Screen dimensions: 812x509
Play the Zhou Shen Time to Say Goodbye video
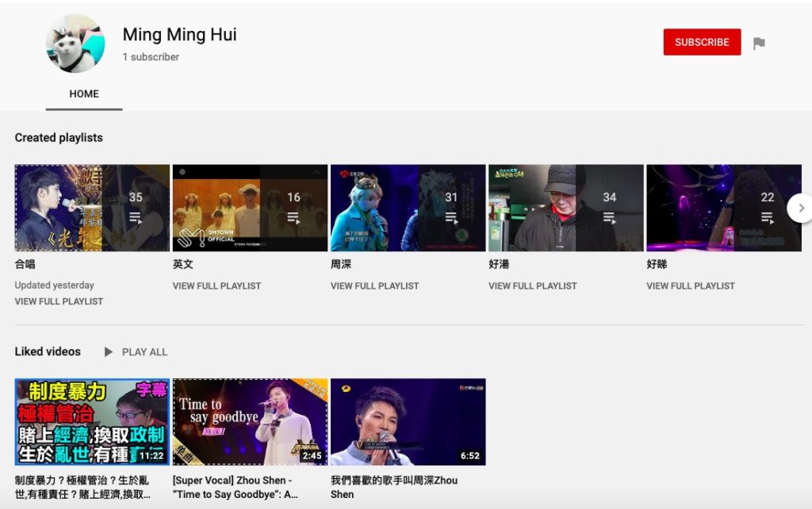tap(250, 421)
